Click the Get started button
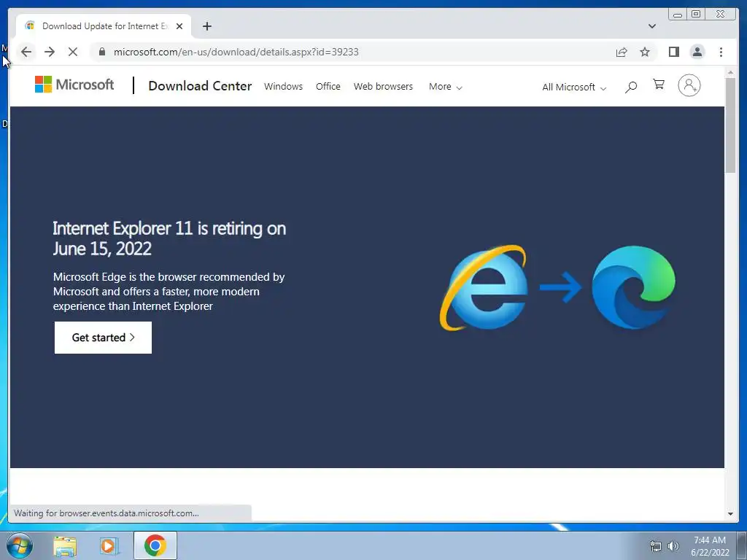The width and height of the screenshot is (747, 560). [103, 338]
